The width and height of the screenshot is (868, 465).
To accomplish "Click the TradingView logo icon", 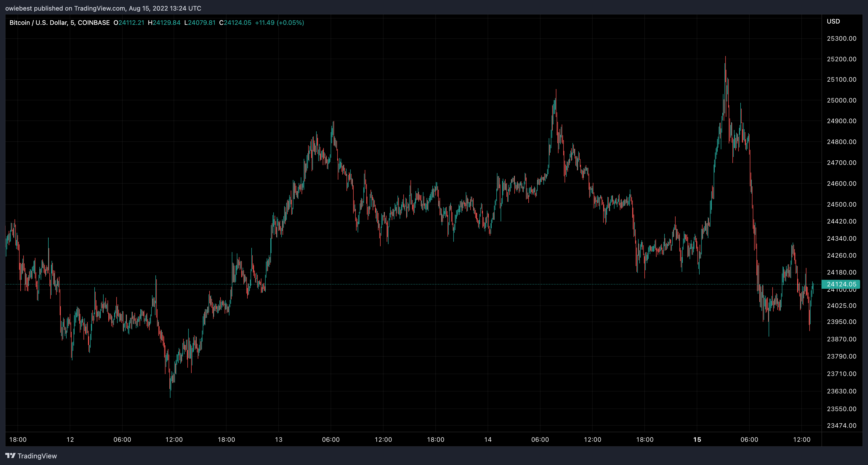I will click(11, 455).
